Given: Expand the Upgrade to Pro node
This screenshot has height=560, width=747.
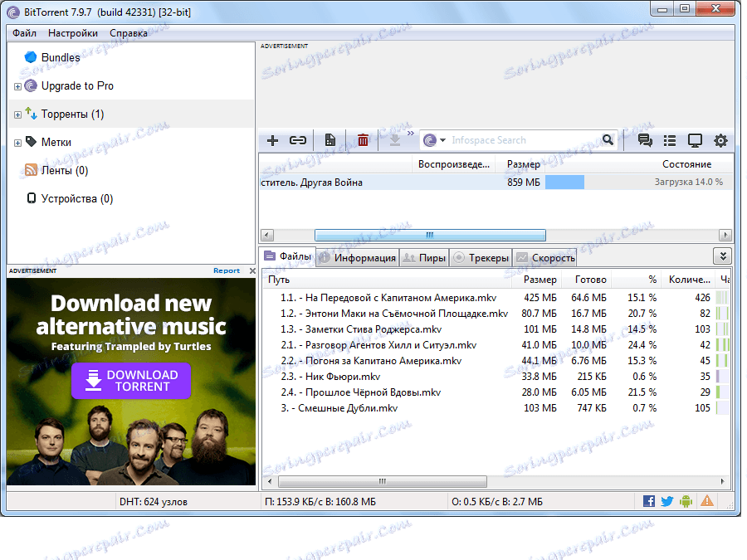Looking at the screenshot, I should (x=17, y=86).
